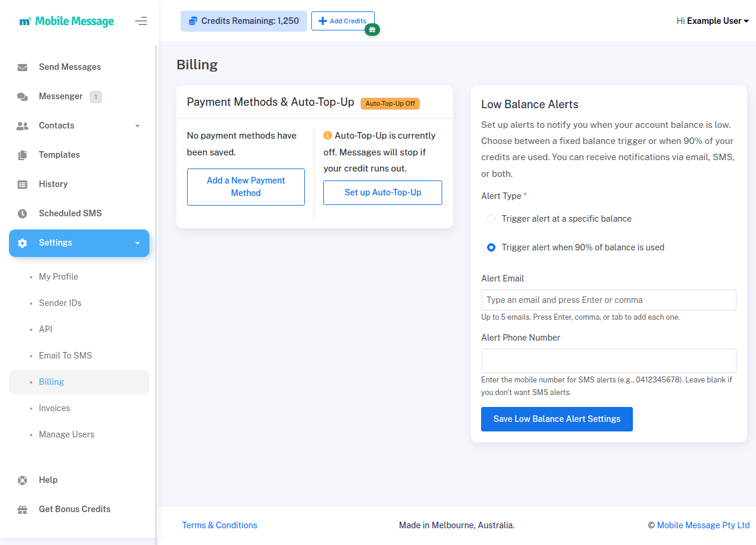The height and width of the screenshot is (545, 756).
Task: Open the Invoices settings page
Action: pyautogui.click(x=54, y=408)
